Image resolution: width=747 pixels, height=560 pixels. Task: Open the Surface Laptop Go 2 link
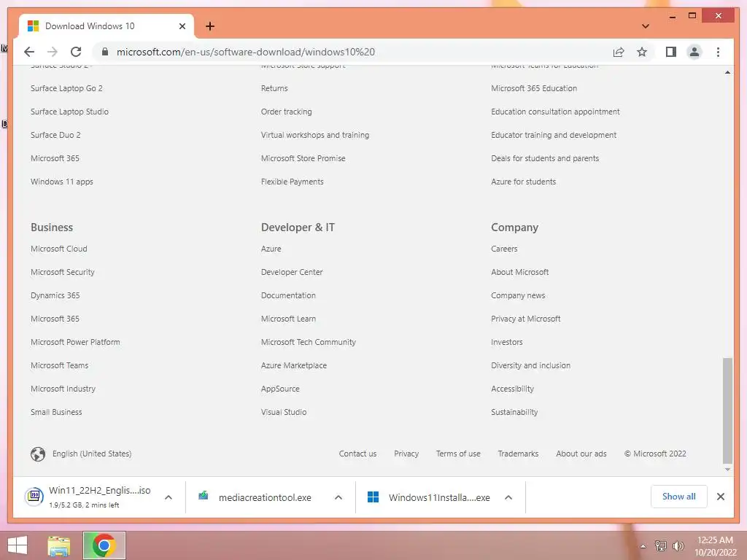tap(66, 88)
